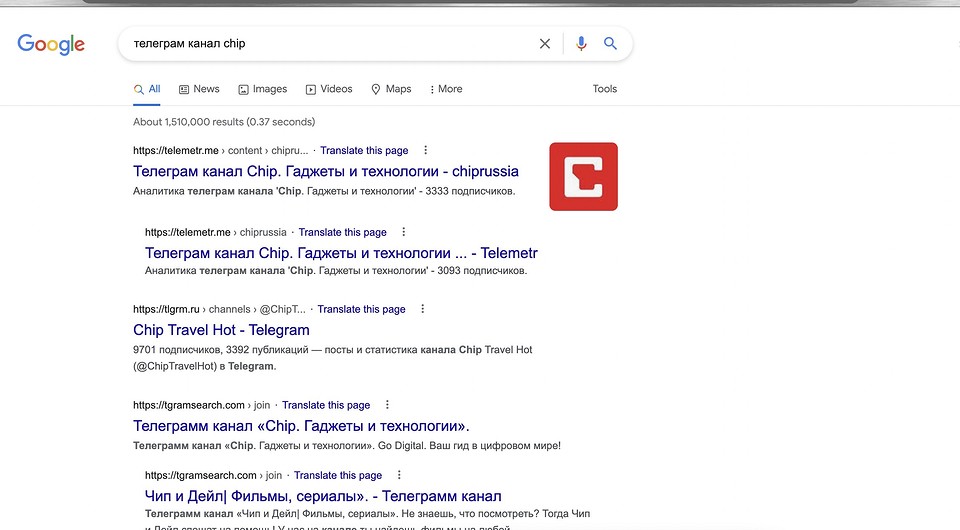Open options for tlgrm.ru Chip Travel result
The height and width of the screenshot is (530, 960).
pos(422,309)
